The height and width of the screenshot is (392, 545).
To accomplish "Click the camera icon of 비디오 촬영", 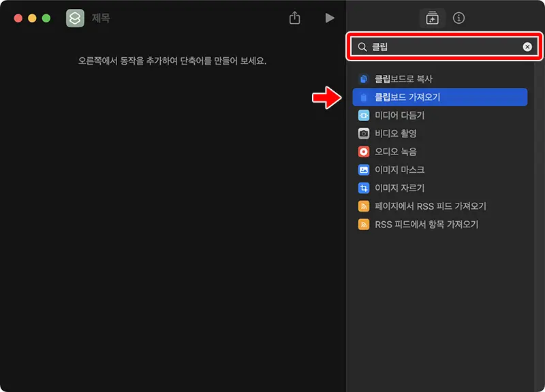I will 365,133.
